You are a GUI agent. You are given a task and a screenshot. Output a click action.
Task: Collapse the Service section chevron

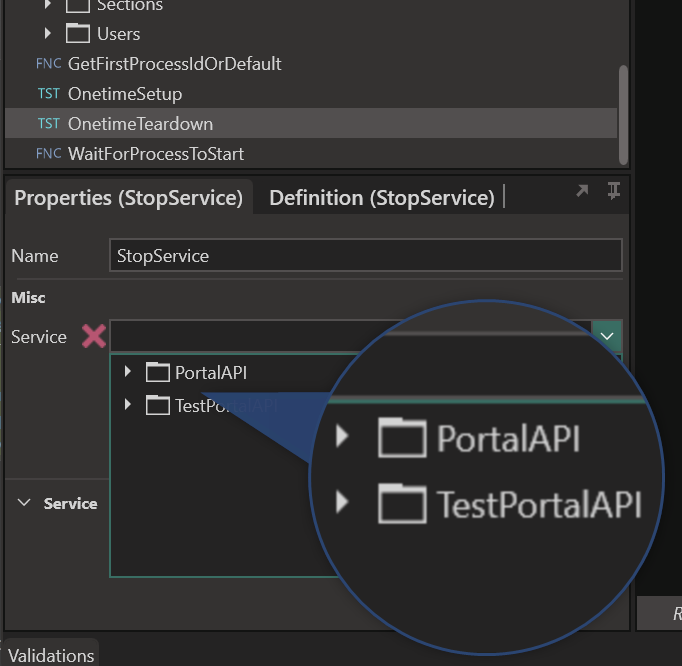[x=25, y=504]
